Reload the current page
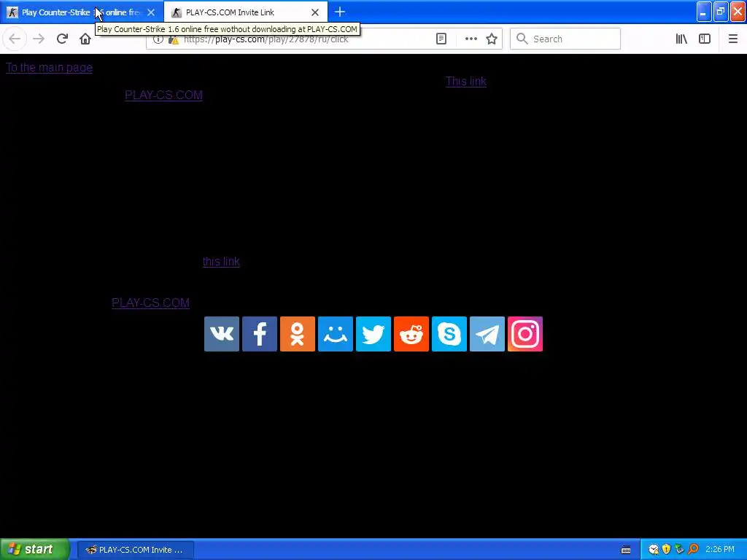Viewport: 747px width, 560px height. [62, 39]
